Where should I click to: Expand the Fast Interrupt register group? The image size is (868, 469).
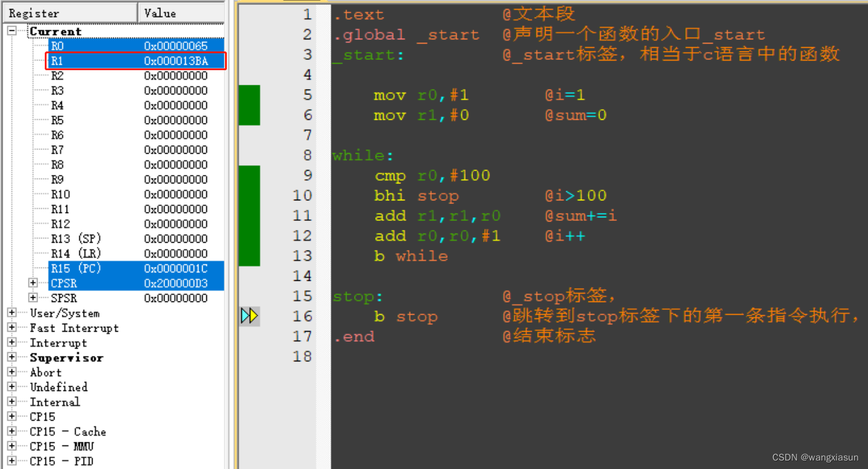[11, 327]
